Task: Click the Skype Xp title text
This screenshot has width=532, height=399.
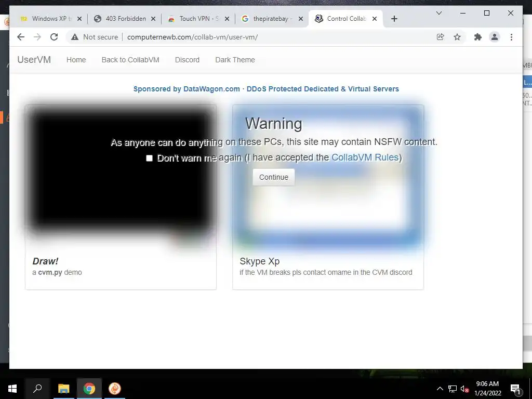Action: 260,261
